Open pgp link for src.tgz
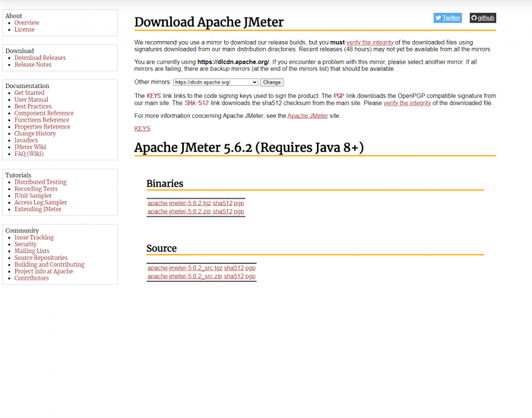Image resolution: width=532 pixels, height=418 pixels. click(x=250, y=268)
